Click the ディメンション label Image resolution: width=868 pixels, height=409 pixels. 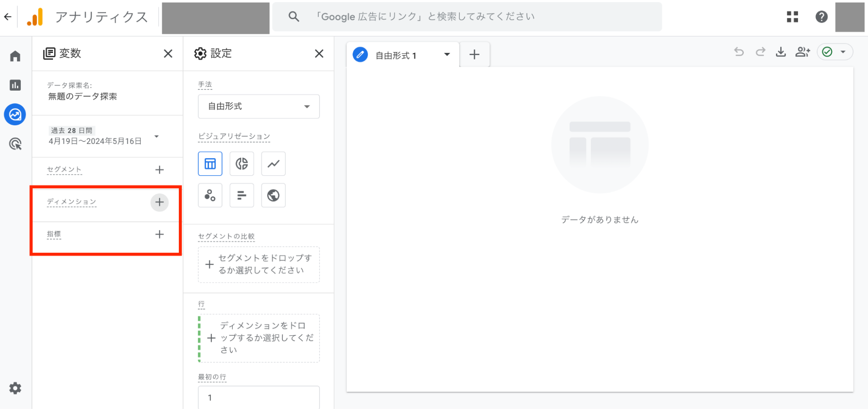coord(72,202)
